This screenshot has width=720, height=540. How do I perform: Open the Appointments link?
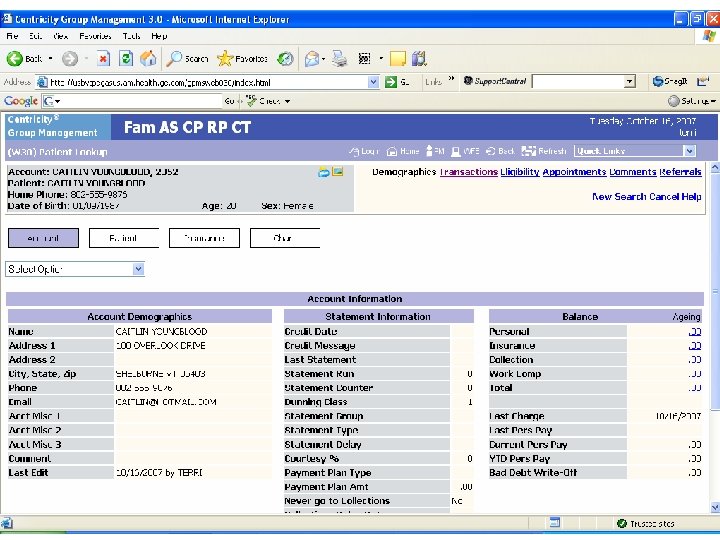[574, 172]
